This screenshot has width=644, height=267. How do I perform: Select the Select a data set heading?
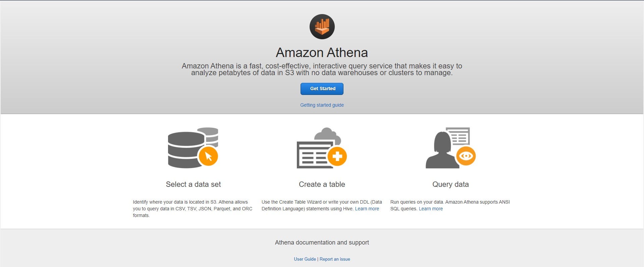click(193, 184)
